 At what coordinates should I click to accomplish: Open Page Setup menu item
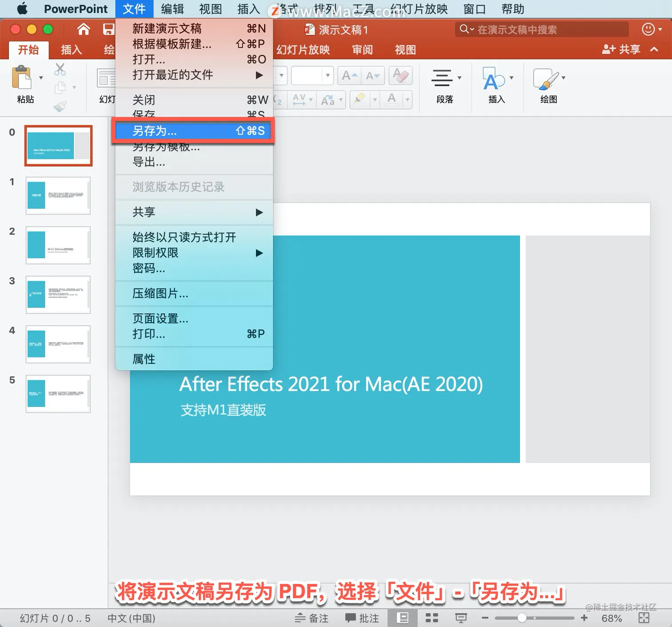click(194, 318)
